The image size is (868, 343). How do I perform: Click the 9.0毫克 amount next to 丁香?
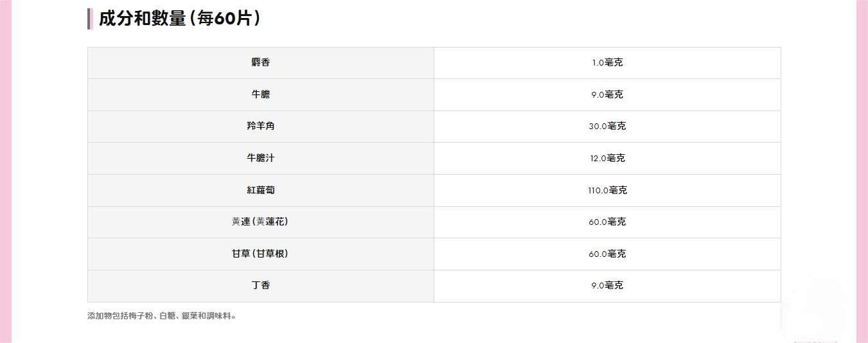pyautogui.click(x=607, y=285)
